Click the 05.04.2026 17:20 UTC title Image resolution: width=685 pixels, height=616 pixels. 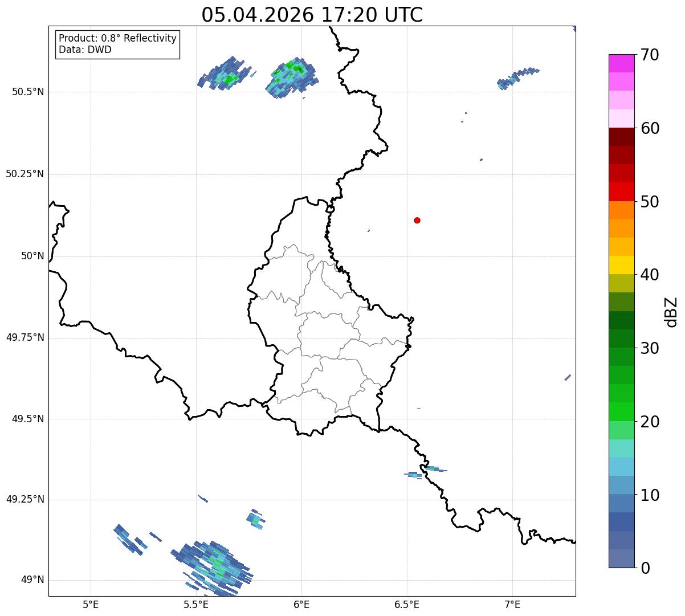312,15
